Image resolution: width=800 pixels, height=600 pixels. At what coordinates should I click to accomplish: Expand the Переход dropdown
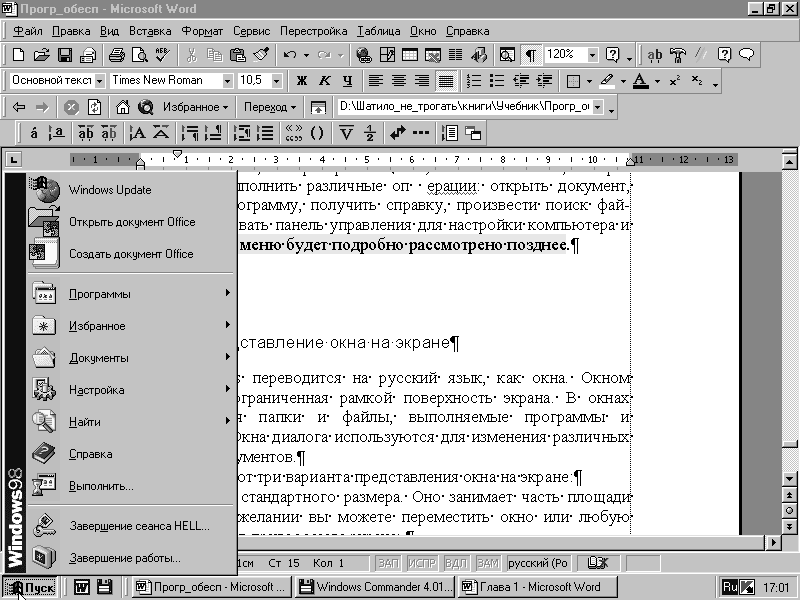(269, 107)
